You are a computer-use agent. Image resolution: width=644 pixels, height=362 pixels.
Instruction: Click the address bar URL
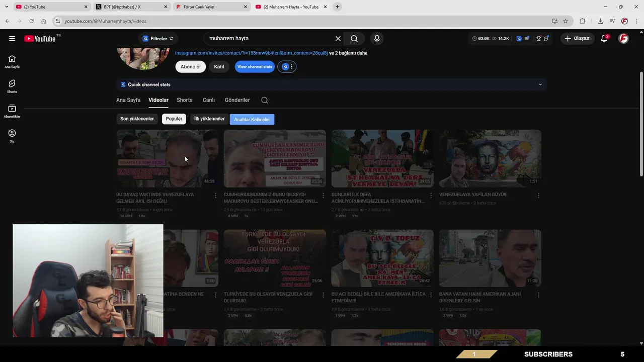pos(106,21)
